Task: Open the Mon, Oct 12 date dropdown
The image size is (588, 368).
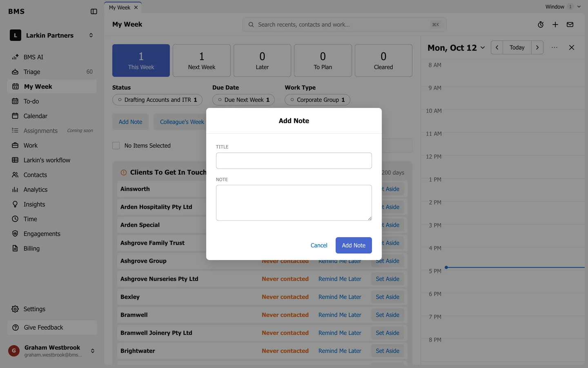Action: coord(456,48)
